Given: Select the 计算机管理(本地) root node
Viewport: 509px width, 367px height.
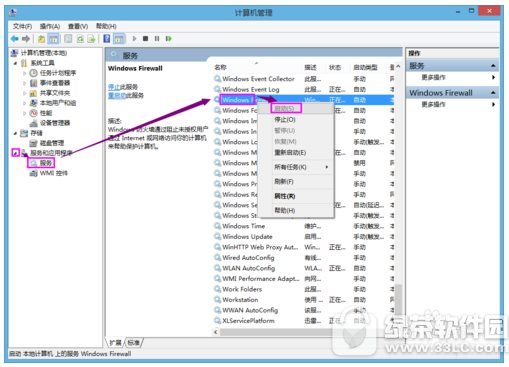Looking at the screenshot, I should coord(44,53).
